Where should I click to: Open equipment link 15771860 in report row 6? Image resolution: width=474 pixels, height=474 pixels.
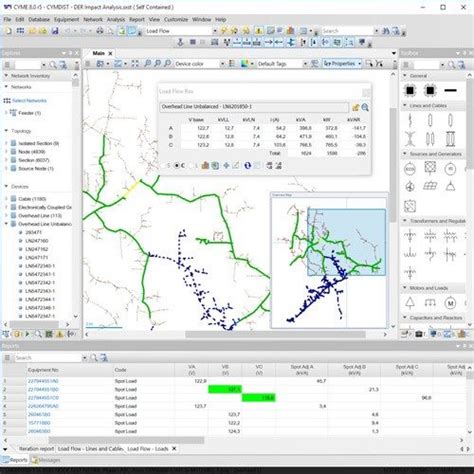click(x=39, y=423)
